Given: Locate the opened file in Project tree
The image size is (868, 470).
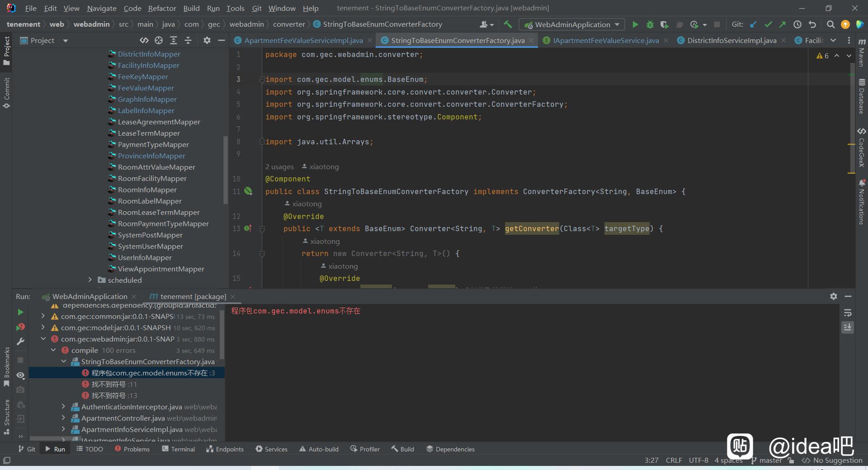Looking at the screenshot, I should [159, 40].
